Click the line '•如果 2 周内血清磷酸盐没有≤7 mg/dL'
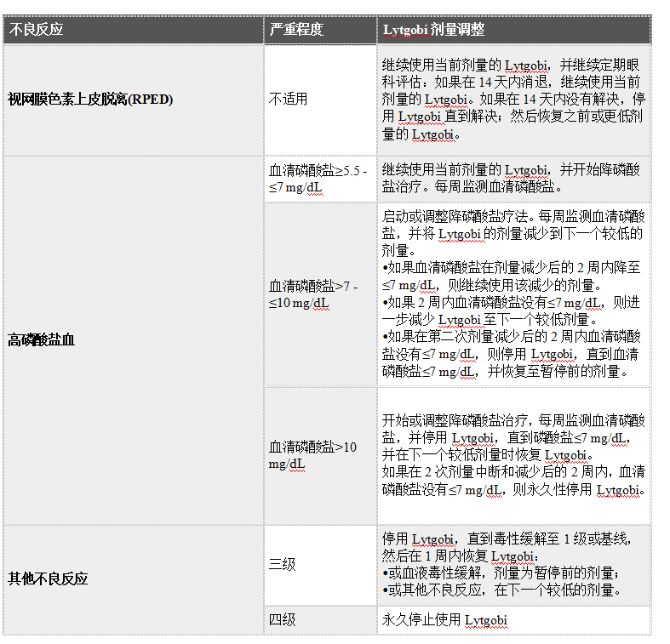The width and height of the screenshot is (670, 644). (491, 302)
